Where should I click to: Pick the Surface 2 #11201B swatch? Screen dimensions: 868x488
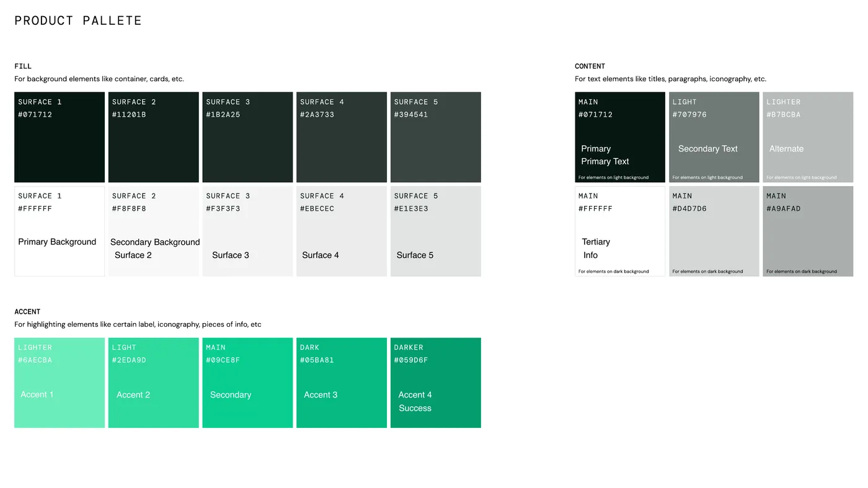click(x=154, y=137)
